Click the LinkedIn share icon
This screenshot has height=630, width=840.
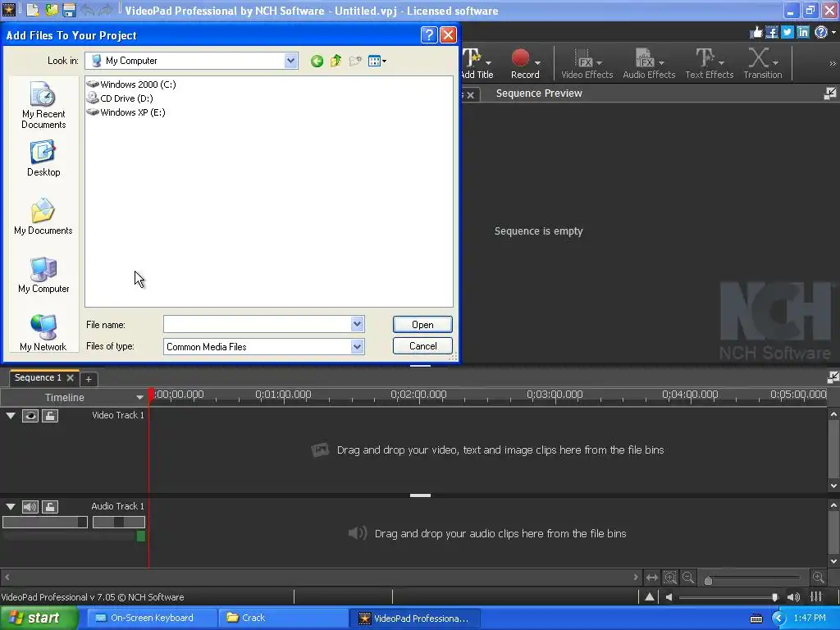(802, 33)
